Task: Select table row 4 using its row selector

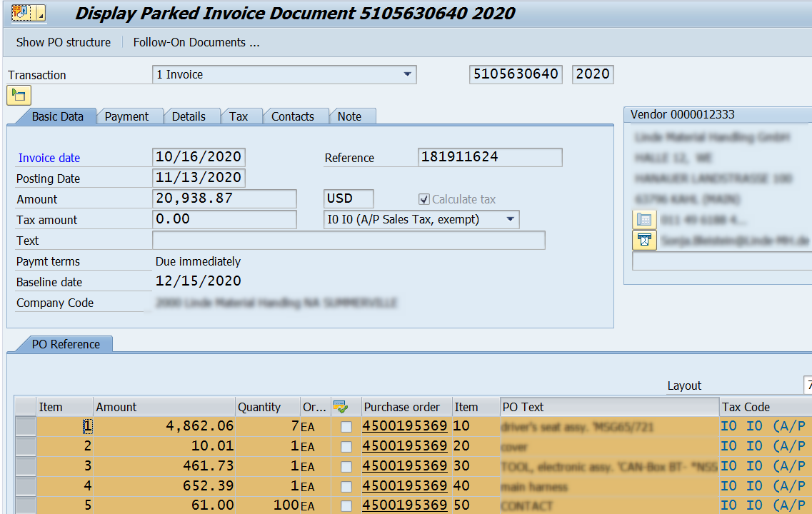Action: click(x=26, y=486)
